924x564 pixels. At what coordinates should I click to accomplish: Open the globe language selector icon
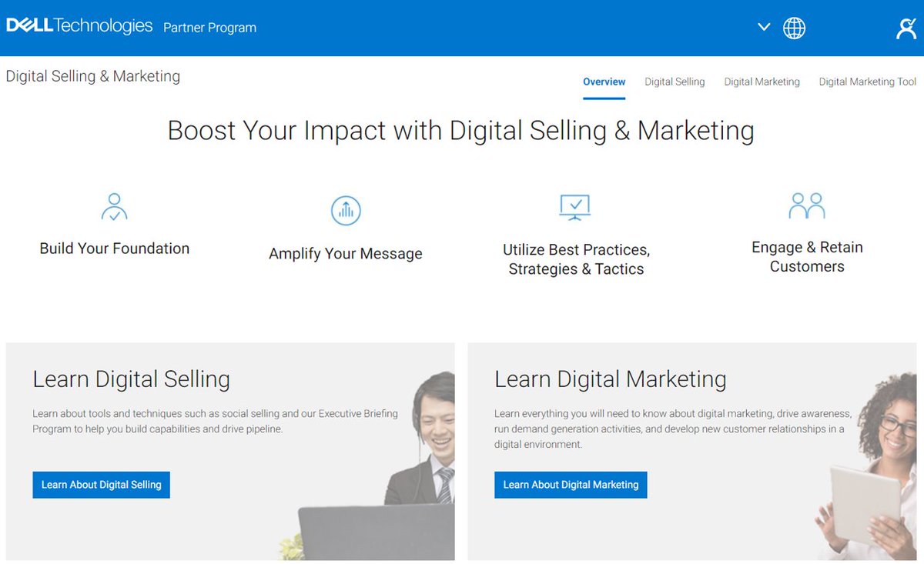point(794,28)
